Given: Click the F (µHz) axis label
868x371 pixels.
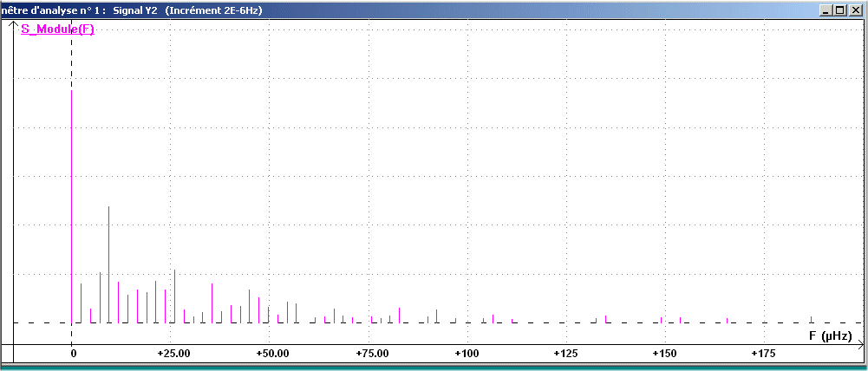Looking at the screenshot, I should click(x=830, y=335).
